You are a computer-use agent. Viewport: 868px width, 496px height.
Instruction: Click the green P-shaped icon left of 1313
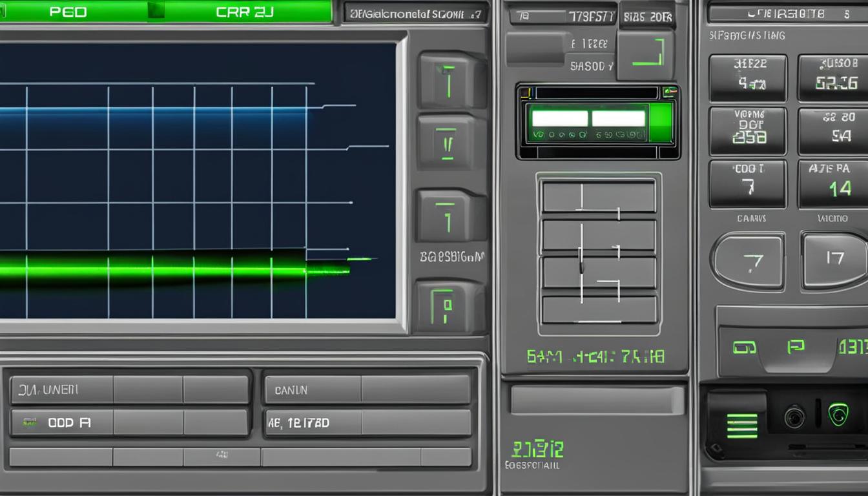796,347
